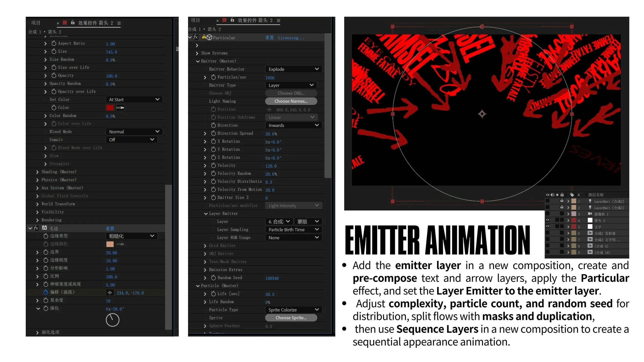The height and width of the screenshot is (362, 644).
Task: Click the stopwatch icon next to Particles/sec
Action: (213, 77)
